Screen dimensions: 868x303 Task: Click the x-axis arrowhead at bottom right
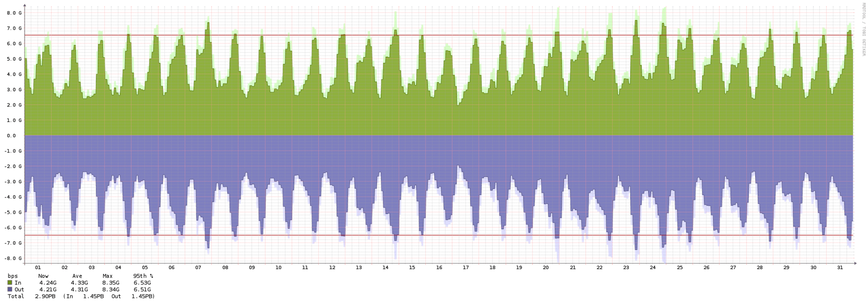(855, 263)
